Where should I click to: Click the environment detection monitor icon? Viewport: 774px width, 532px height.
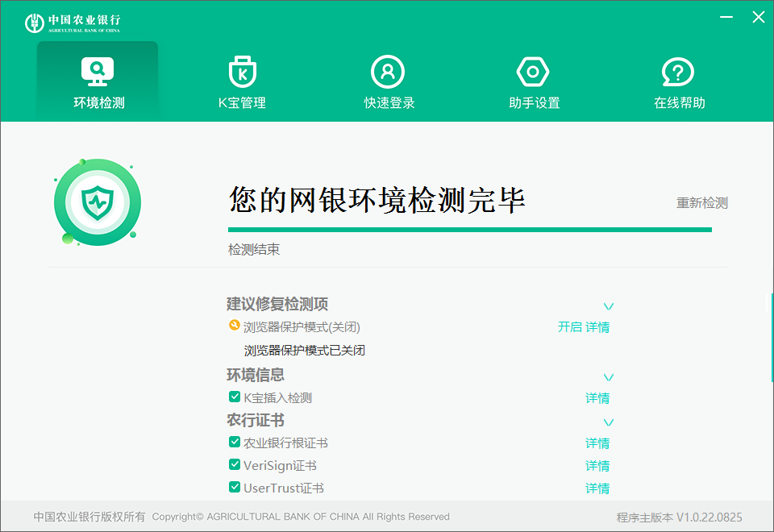[98, 72]
